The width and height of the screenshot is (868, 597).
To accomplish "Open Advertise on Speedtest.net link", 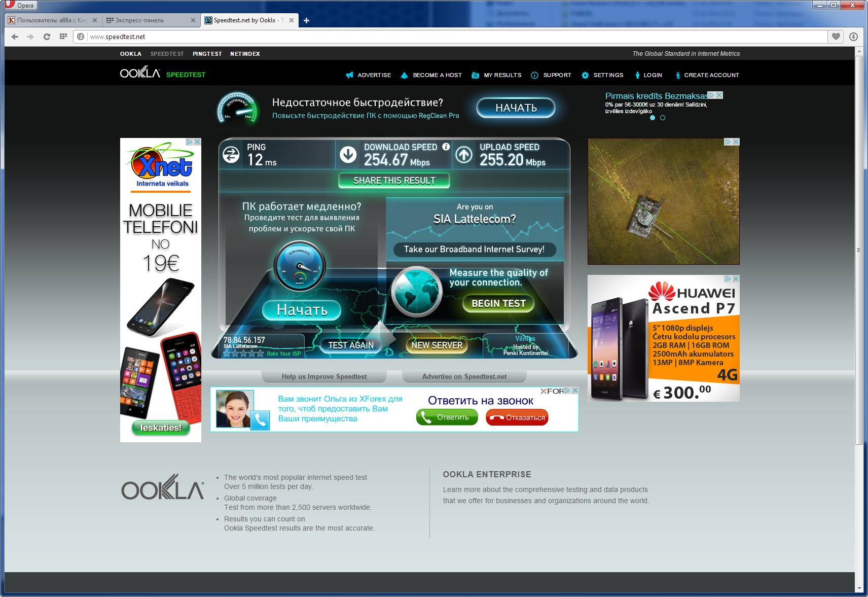I will 464,376.
